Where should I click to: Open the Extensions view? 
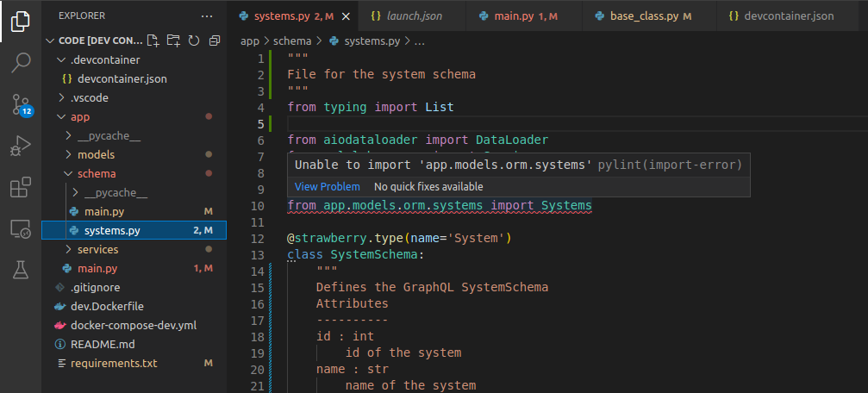pos(21,187)
